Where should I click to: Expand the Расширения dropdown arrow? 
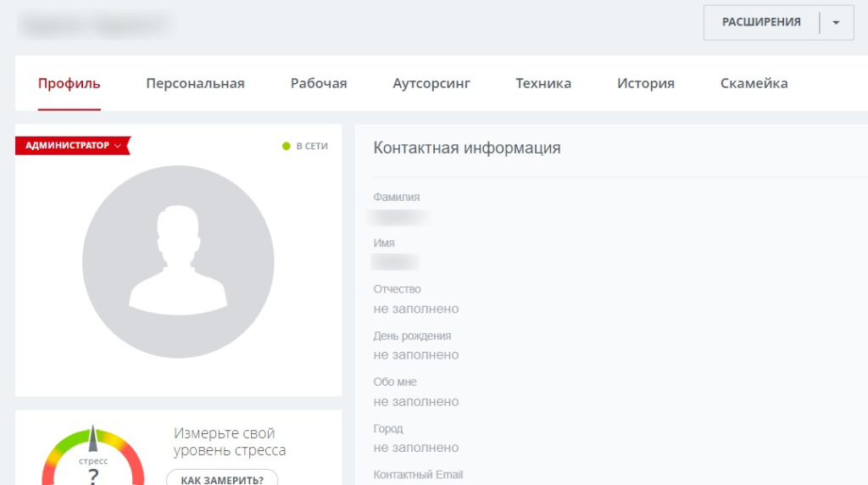(x=836, y=23)
